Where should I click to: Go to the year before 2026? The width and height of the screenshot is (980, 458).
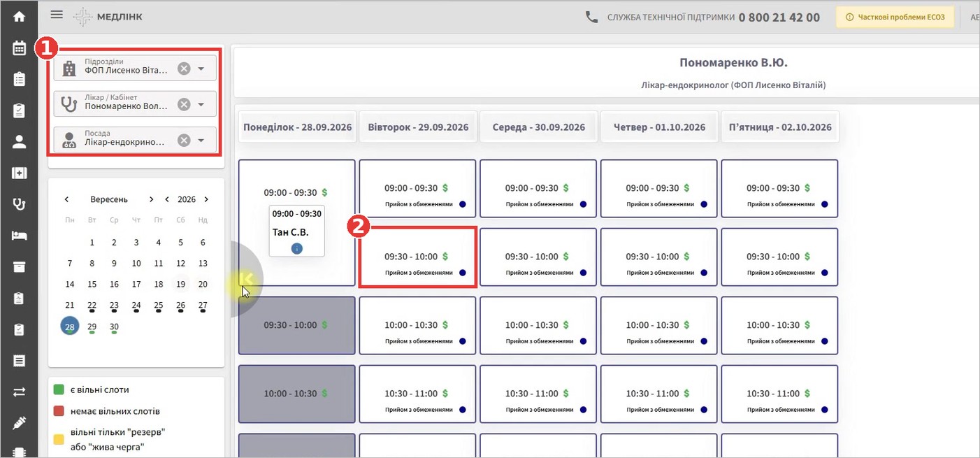(167, 199)
